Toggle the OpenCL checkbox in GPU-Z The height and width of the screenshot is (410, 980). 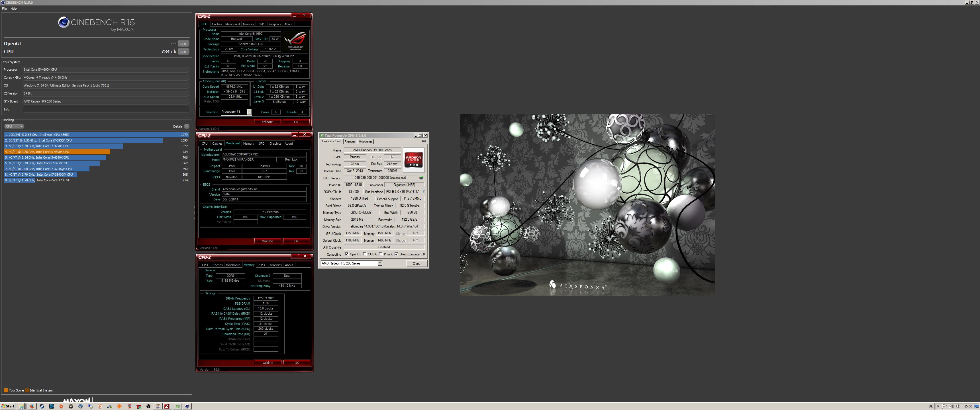point(347,254)
